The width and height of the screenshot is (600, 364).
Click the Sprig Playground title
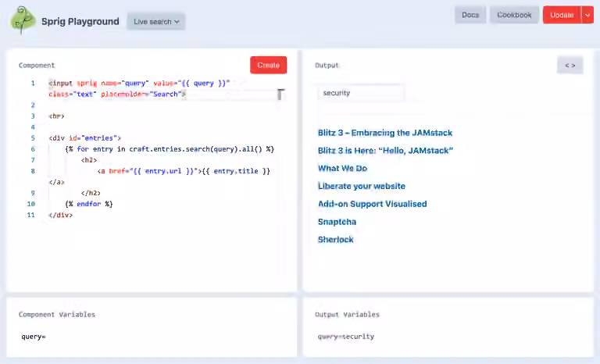point(80,21)
